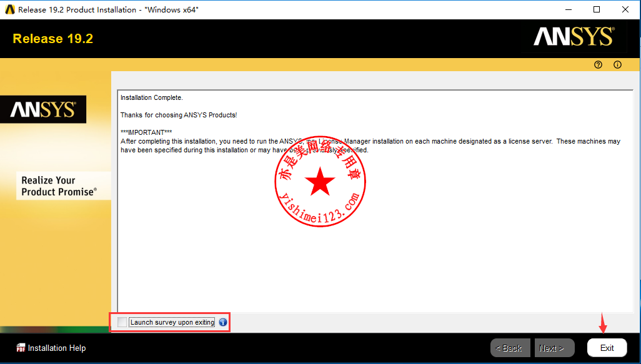This screenshot has width=641, height=364.
Task: Close the Product Installation window
Action: coord(625,9)
